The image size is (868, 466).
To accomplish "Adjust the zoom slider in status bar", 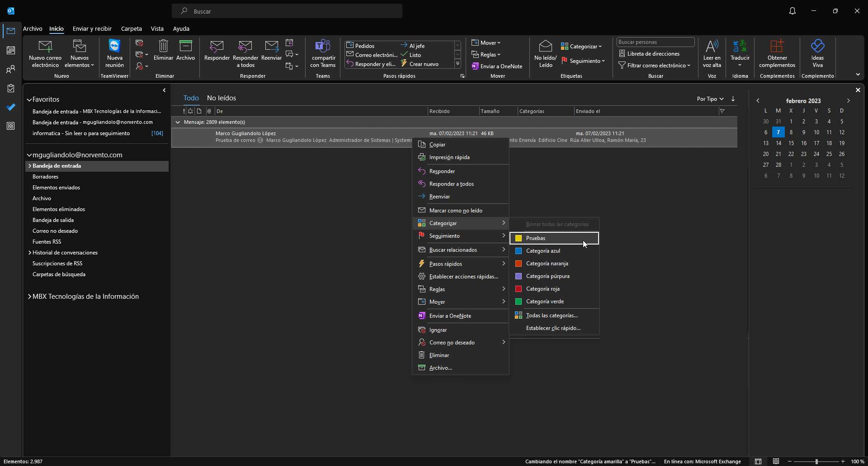I will click(x=816, y=461).
